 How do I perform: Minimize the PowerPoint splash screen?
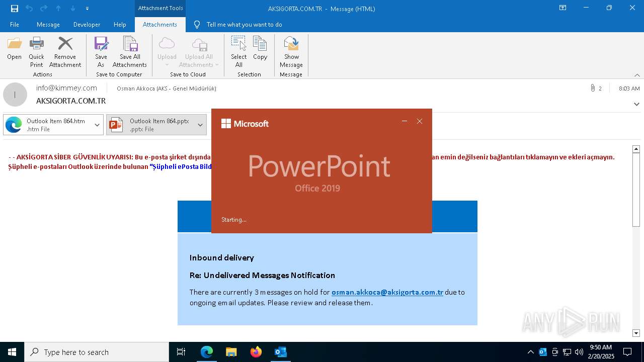(x=405, y=121)
